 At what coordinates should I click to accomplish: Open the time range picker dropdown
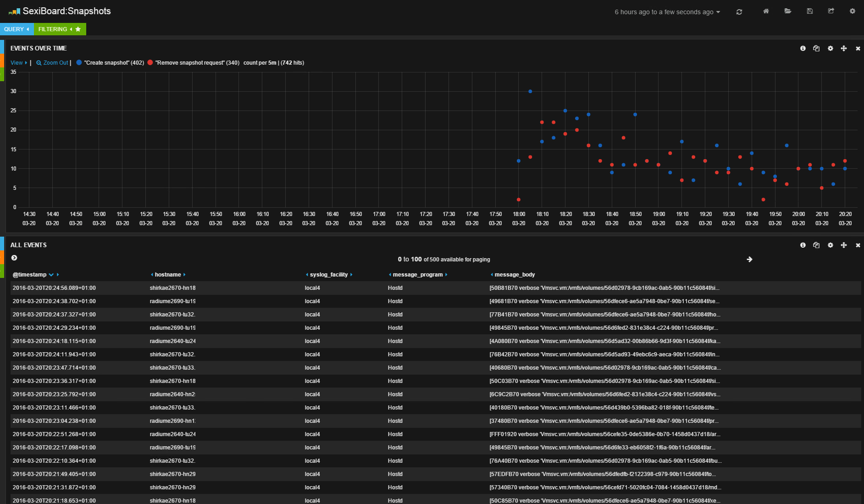pos(667,12)
